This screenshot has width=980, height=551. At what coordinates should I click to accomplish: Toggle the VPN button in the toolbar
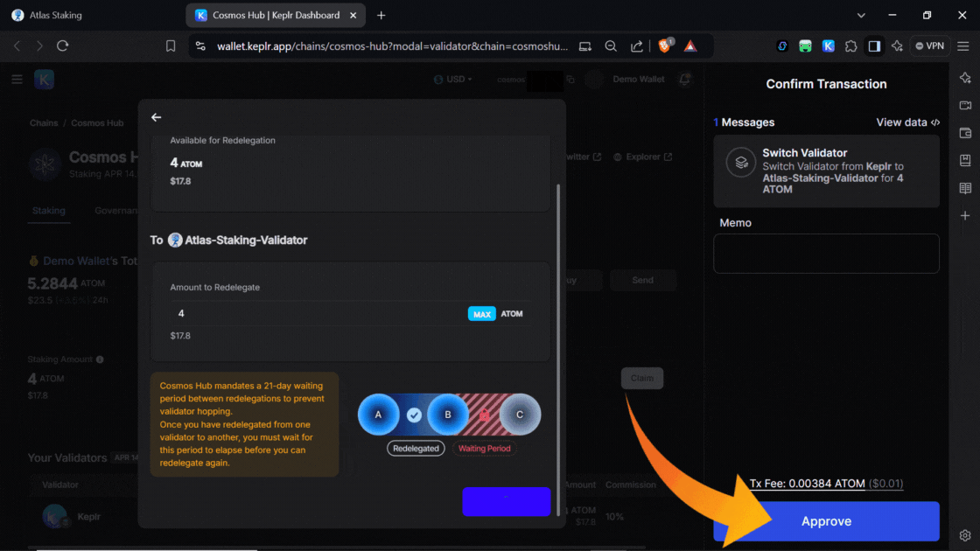point(929,46)
